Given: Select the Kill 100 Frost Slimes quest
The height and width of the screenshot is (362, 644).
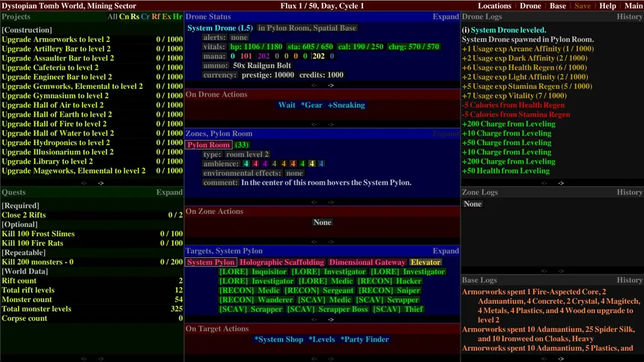Looking at the screenshot, I should (92, 234).
